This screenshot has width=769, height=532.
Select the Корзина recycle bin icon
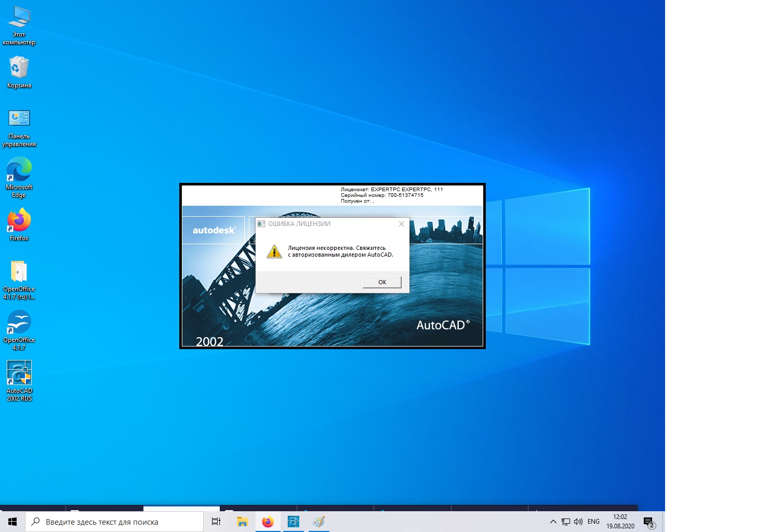coord(19,72)
